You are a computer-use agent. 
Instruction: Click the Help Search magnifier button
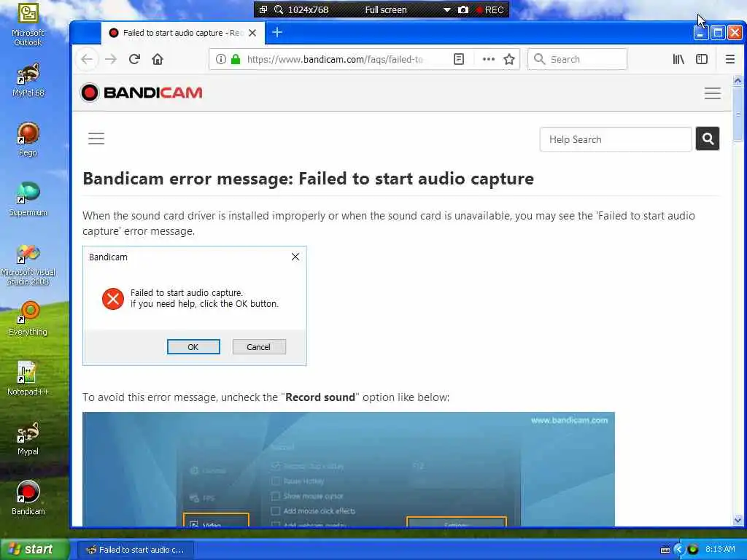[708, 139]
